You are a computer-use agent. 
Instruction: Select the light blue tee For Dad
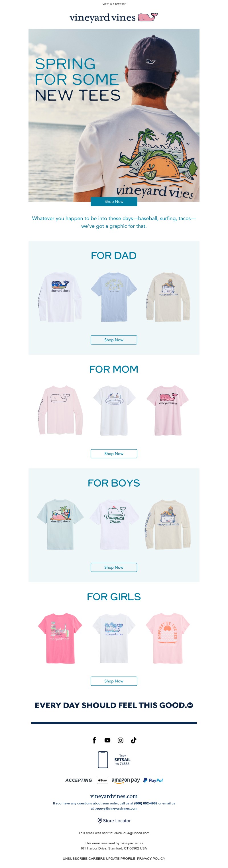point(114,297)
